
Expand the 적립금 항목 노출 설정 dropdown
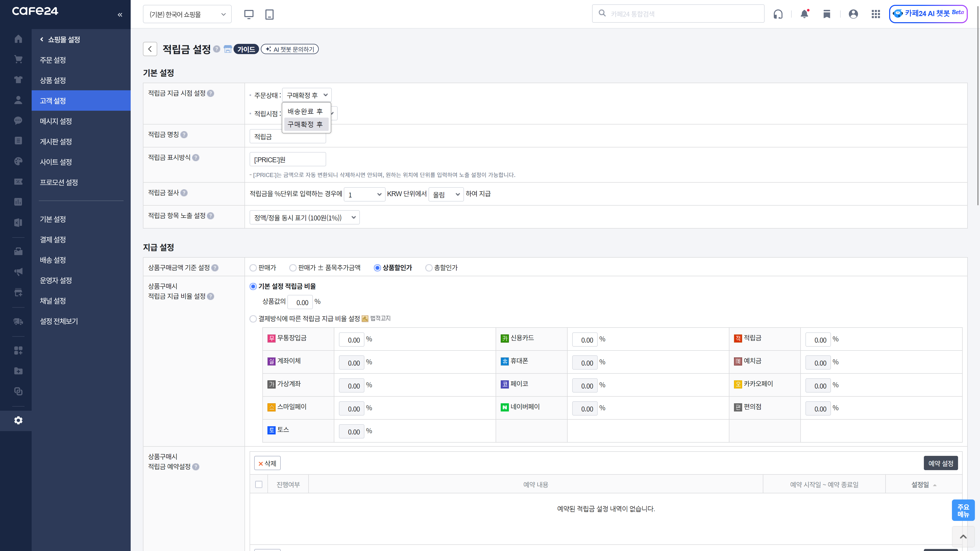(304, 218)
